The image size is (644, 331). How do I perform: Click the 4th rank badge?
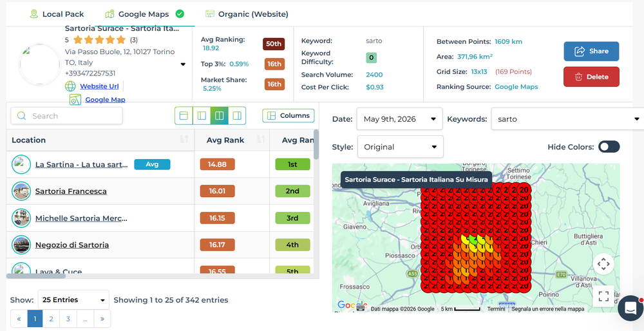pos(292,245)
